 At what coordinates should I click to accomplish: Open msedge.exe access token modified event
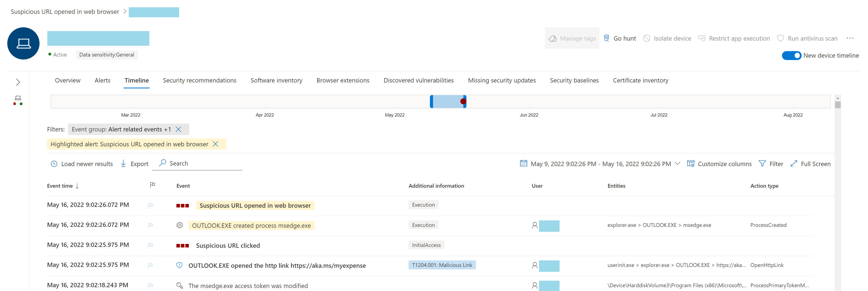pyautogui.click(x=248, y=286)
